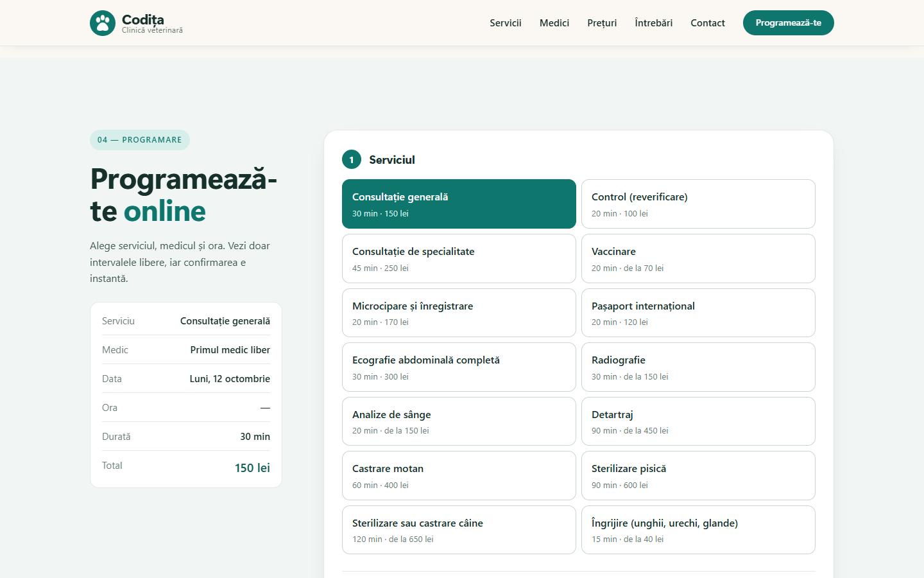The width and height of the screenshot is (924, 578).
Task: Click the Programează-te online heading
Action: click(x=184, y=195)
